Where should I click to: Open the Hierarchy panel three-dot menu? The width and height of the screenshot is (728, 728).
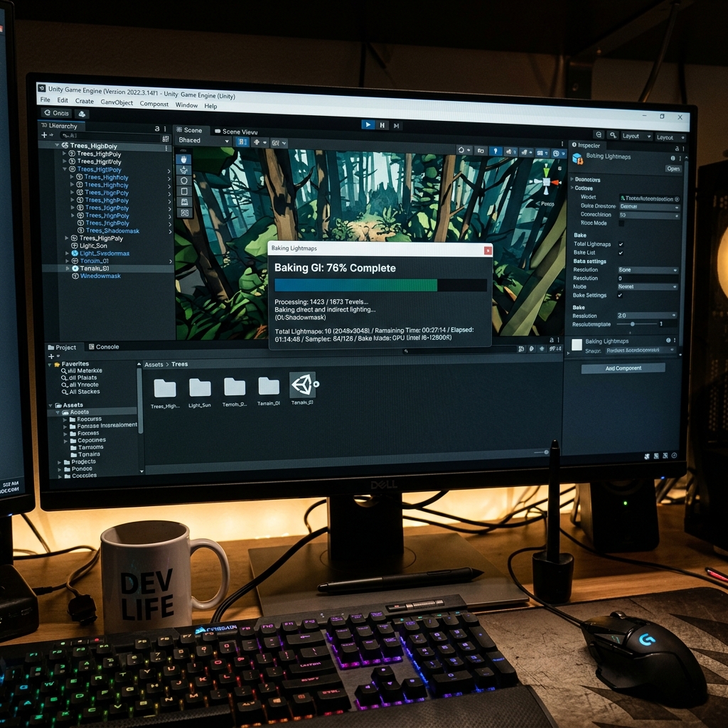(165, 129)
